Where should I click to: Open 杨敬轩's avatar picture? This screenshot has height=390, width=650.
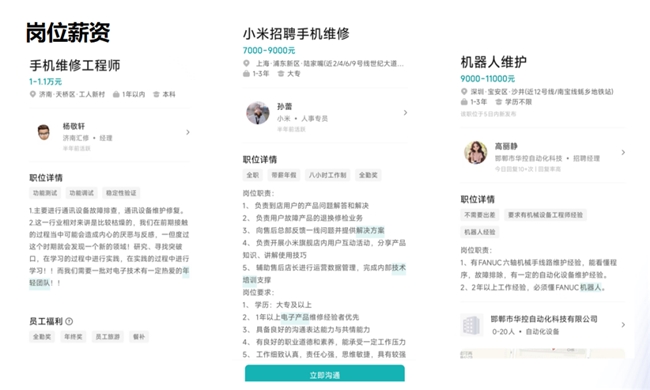click(44, 132)
